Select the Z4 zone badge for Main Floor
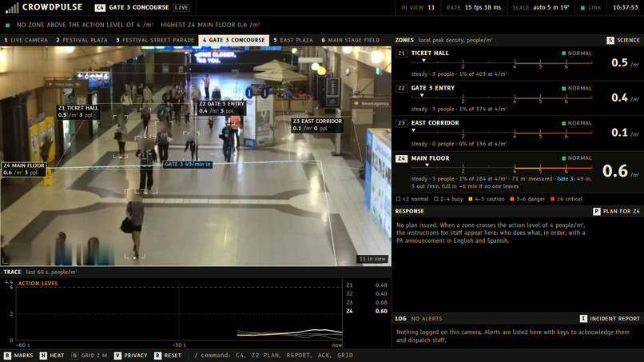This screenshot has height=362, width=644. pyautogui.click(x=401, y=158)
